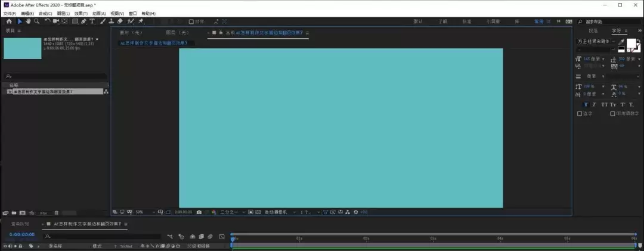Open the 50% magnification dropdown
This screenshot has width=644, height=251.
145,212
